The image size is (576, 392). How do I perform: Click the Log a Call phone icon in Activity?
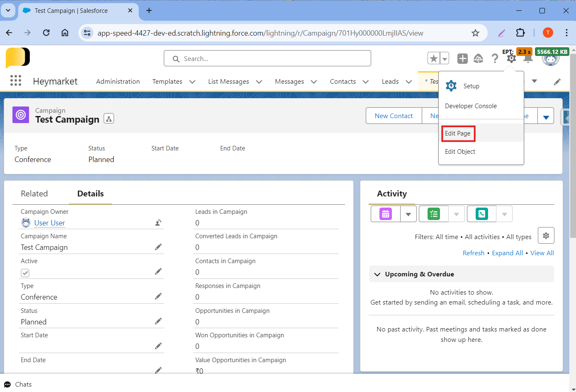[x=482, y=214]
